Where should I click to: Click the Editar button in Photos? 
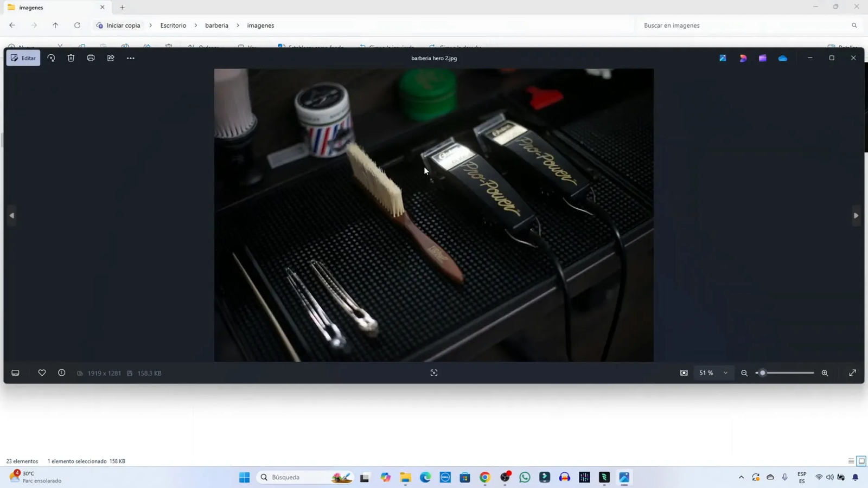23,58
